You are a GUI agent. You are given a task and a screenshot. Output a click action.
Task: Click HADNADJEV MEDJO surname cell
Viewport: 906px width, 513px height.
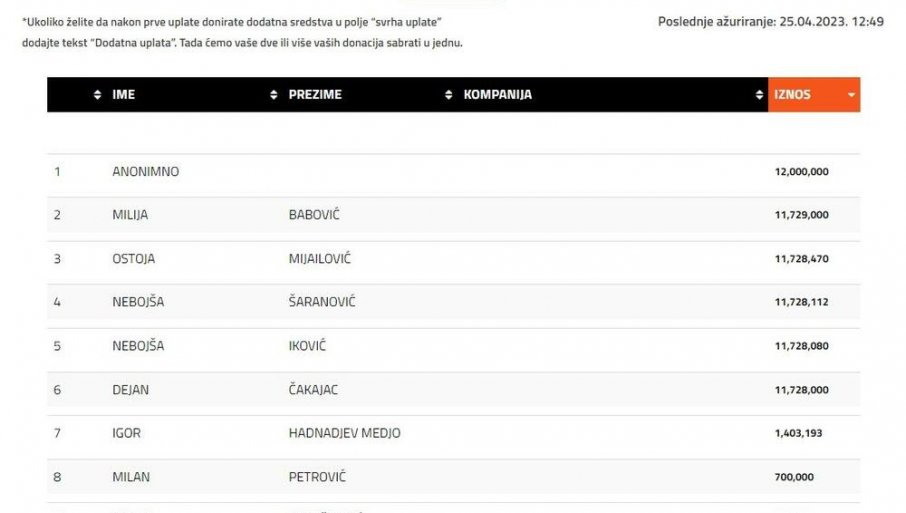tap(344, 433)
